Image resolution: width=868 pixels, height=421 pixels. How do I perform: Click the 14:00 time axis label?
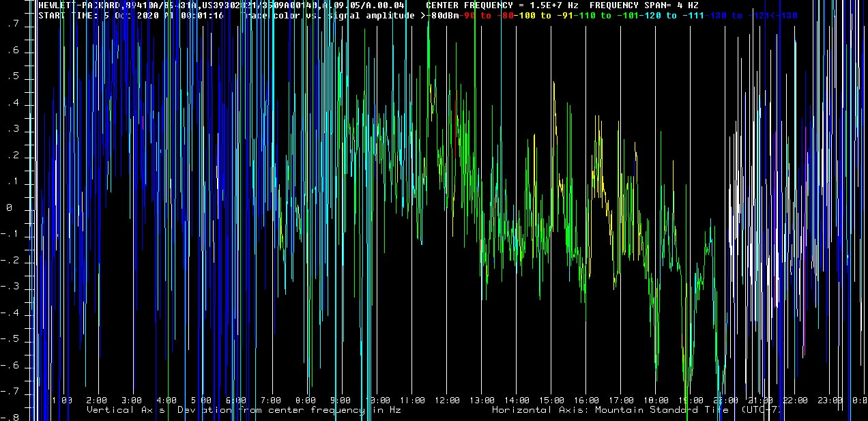click(517, 401)
